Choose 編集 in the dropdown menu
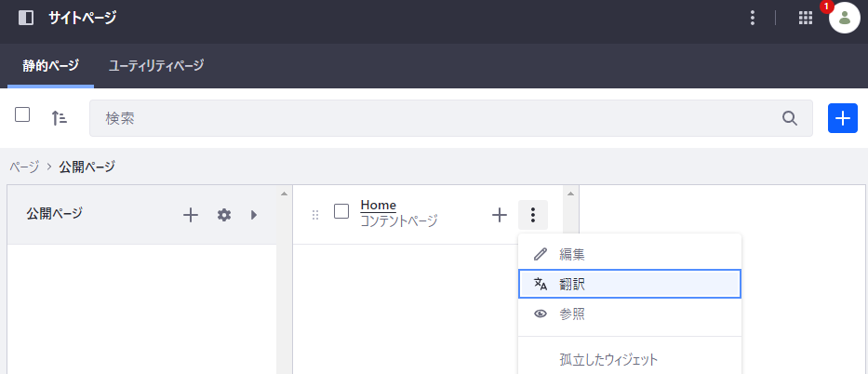Viewport: 868px width, 374px height. point(629,254)
